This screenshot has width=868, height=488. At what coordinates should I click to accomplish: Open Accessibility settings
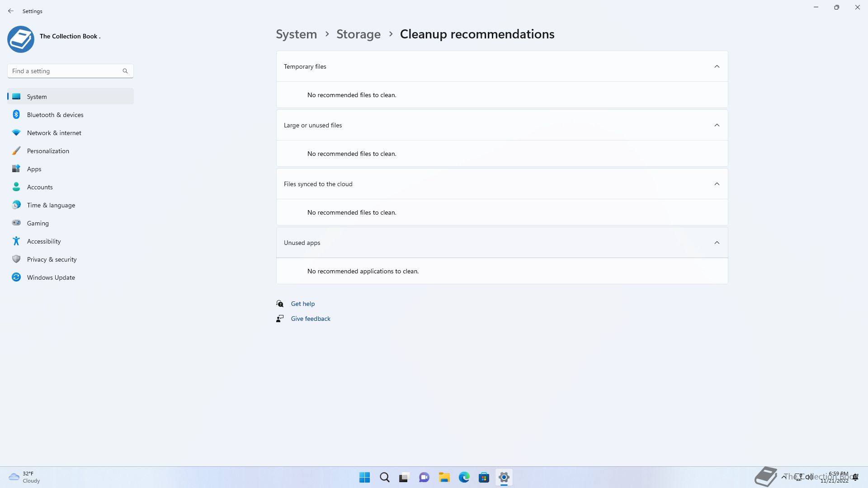coord(70,241)
